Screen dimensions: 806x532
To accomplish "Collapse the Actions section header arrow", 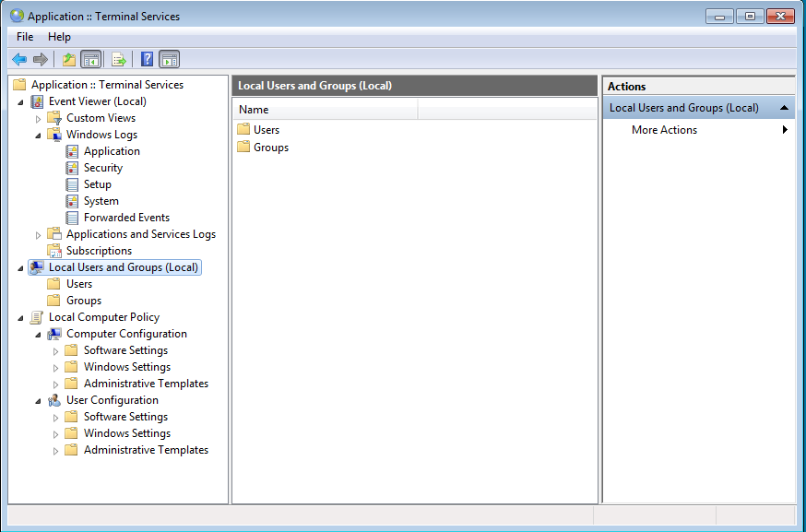I will coord(784,108).
